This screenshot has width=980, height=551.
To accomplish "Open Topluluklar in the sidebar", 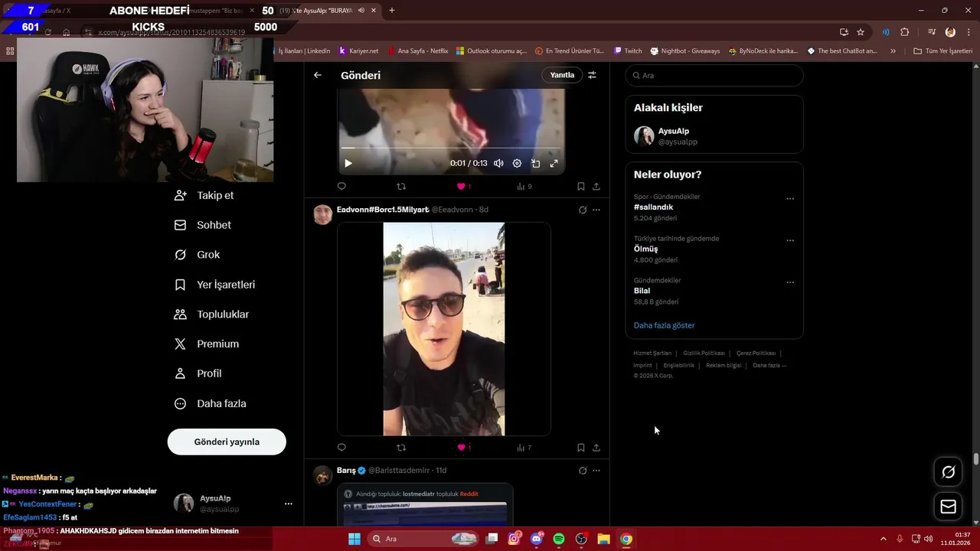I will pos(211,315).
